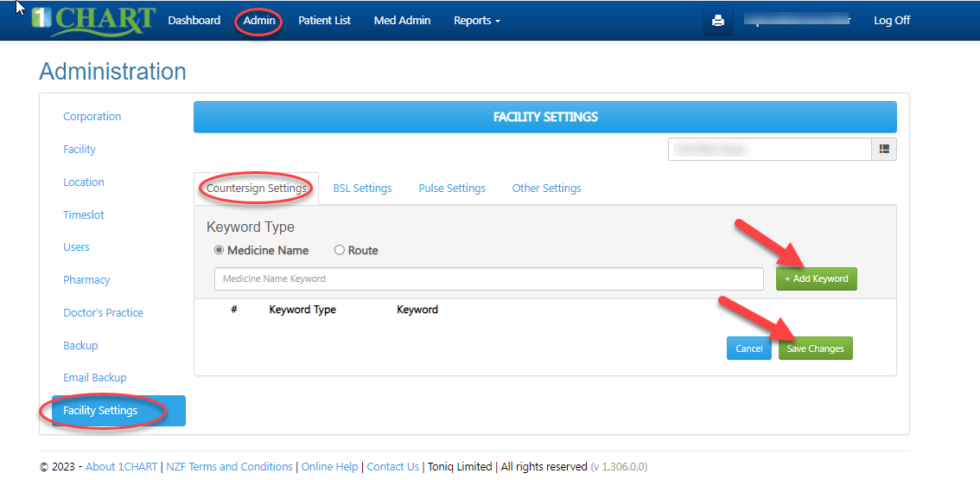Click the printer icon in header
This screenshot has width=980, height=480.
(x=717, y=21)
